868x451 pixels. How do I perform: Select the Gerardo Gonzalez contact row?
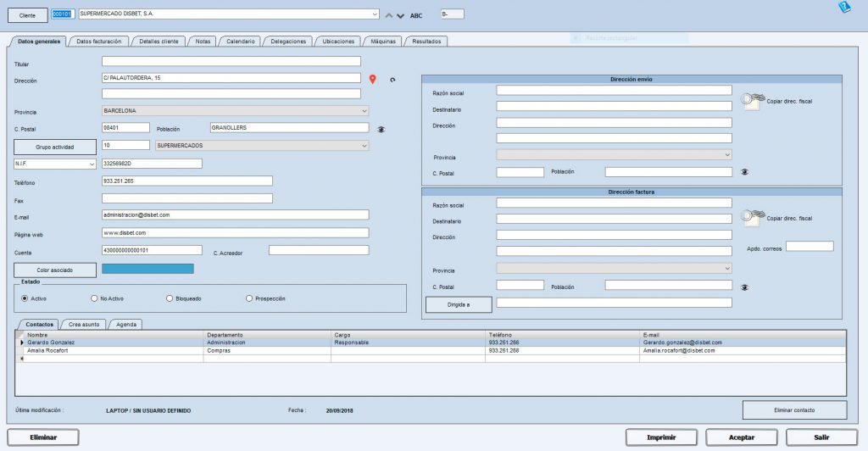431,342
